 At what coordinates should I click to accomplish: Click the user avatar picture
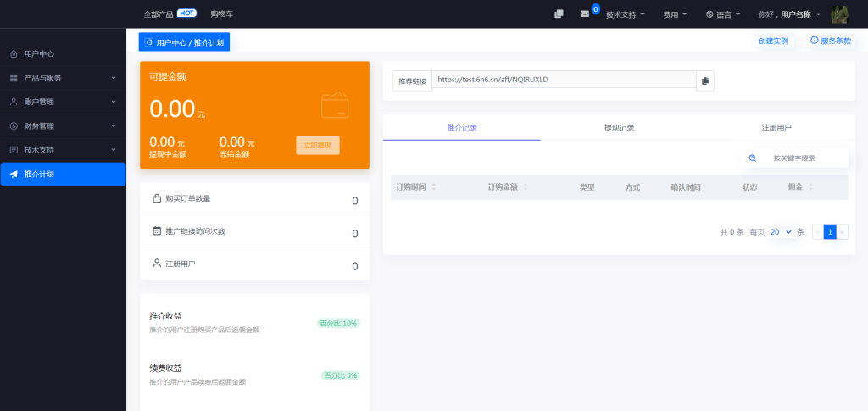click(x=839, y=14)
